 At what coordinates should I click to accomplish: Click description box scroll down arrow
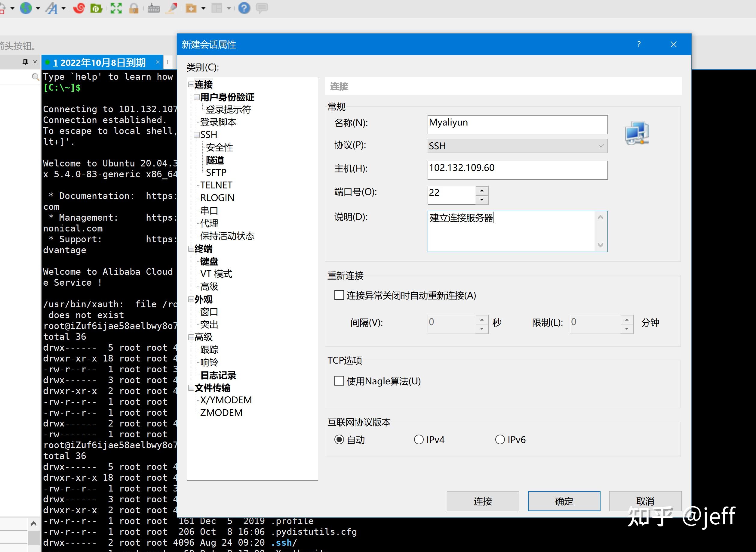(601, 245)
